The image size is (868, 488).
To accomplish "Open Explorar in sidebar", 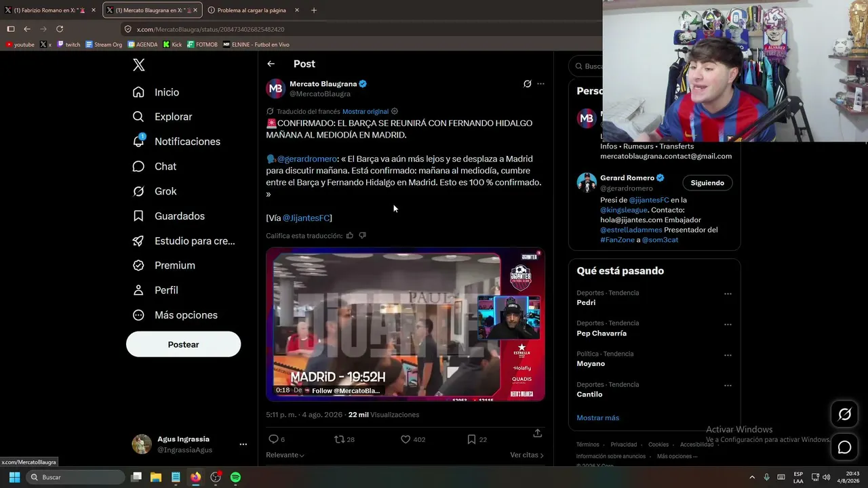I will click(163, 117).
